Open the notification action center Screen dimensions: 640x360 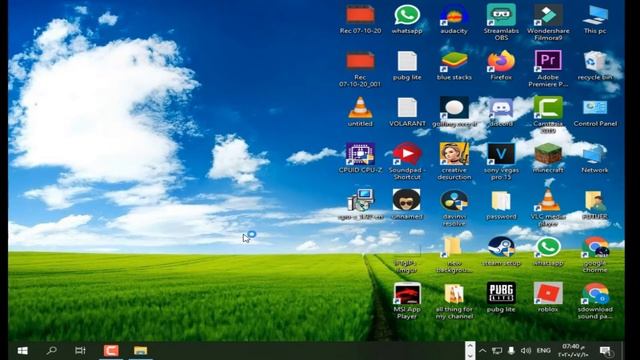tap(605, 351)
